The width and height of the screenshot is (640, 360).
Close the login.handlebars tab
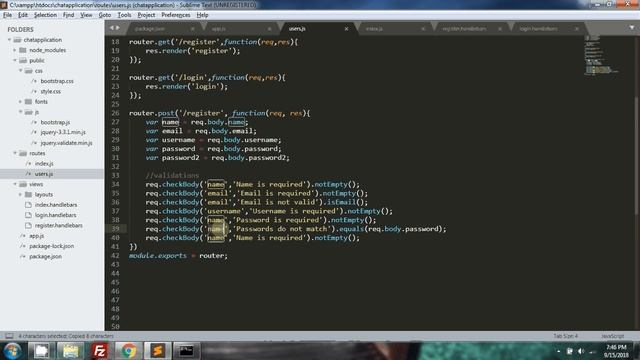[576, 29]
